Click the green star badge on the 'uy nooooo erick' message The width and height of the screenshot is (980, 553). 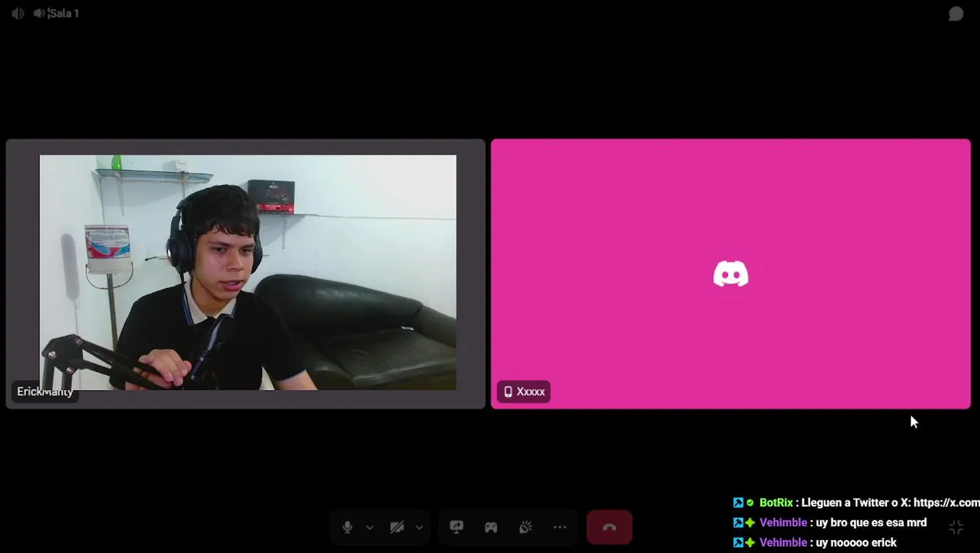750,543
